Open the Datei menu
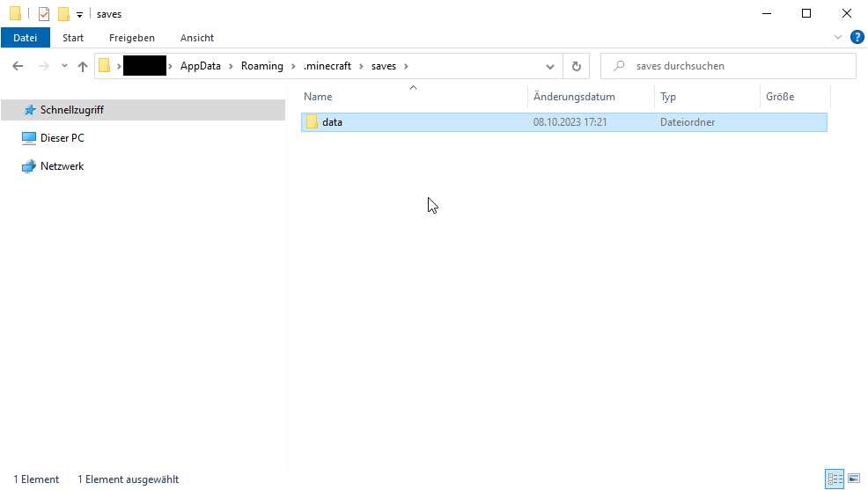 (26, 38)
